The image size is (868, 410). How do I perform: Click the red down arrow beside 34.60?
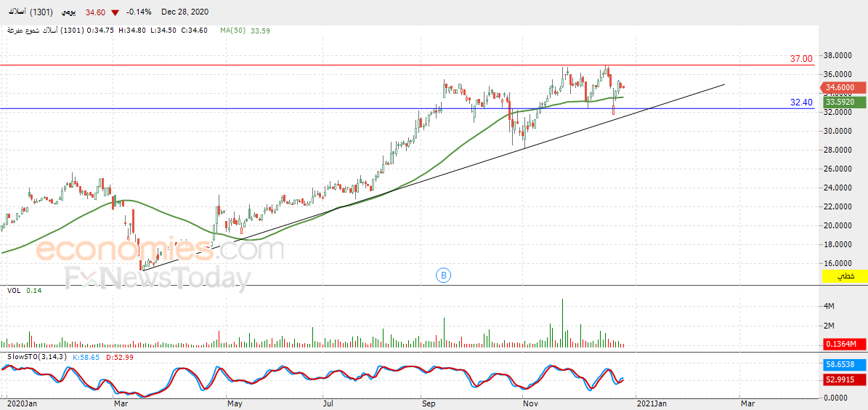(115, 12)
